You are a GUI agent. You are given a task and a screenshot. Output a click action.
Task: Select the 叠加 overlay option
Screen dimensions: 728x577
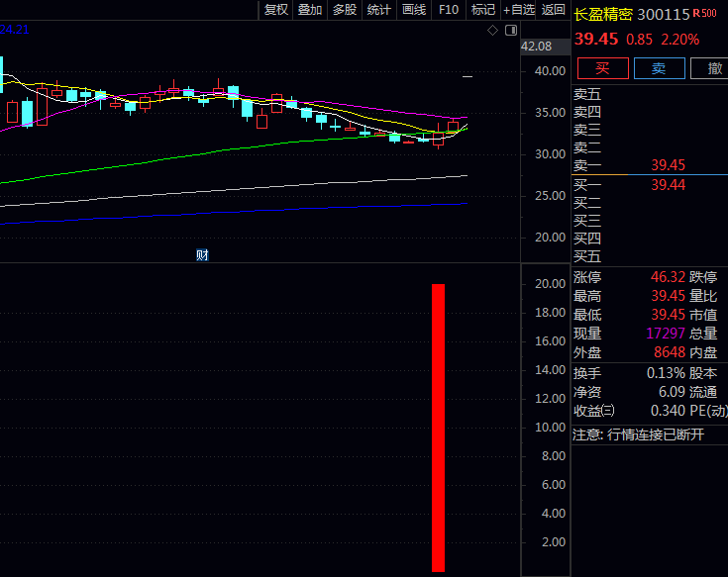coord(310,10)
